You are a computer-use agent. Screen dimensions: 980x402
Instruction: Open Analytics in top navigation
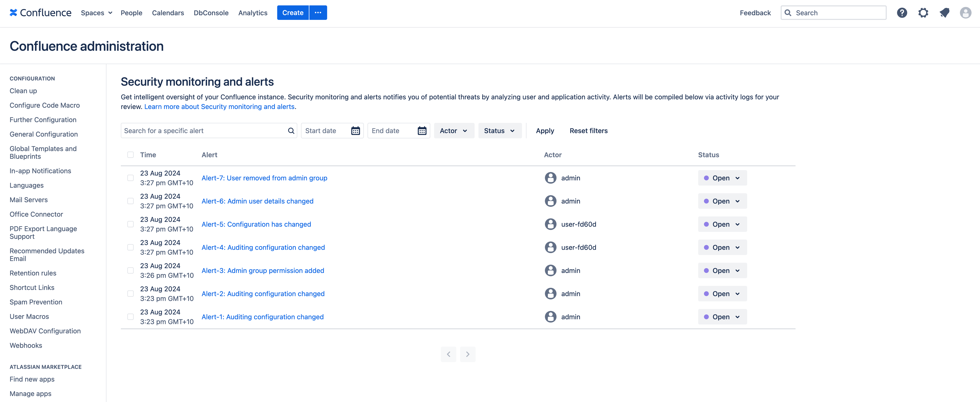coord(253,12)
